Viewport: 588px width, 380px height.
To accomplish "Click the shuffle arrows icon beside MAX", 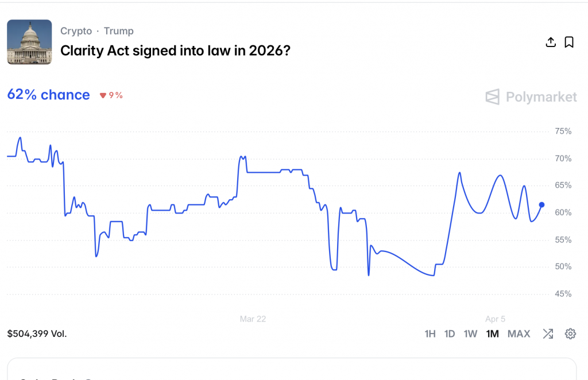I will (x=548, y=334).
